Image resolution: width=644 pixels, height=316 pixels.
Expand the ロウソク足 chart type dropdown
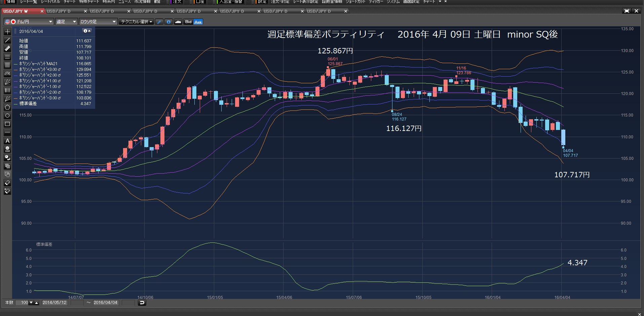98,22
